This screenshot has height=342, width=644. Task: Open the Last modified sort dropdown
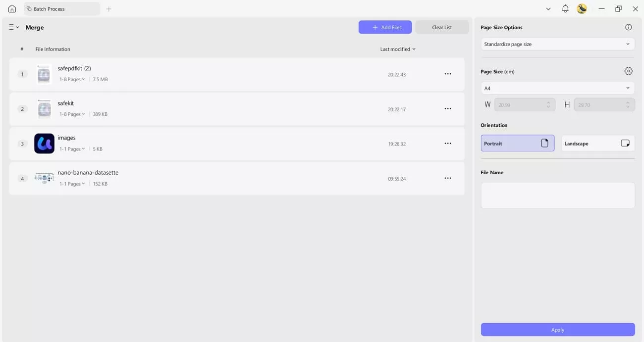coord(397,49)
